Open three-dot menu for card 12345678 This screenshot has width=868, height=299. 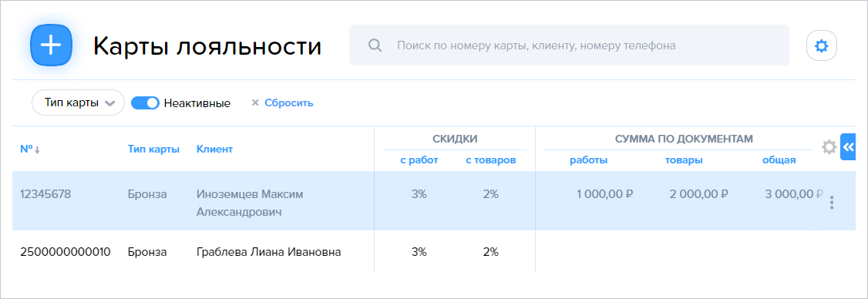[x=832, y=203]
